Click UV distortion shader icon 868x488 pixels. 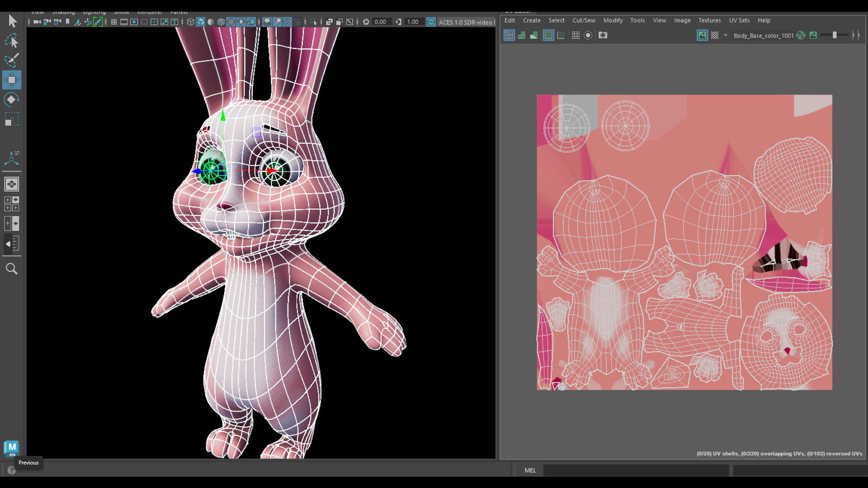[533, 35]
